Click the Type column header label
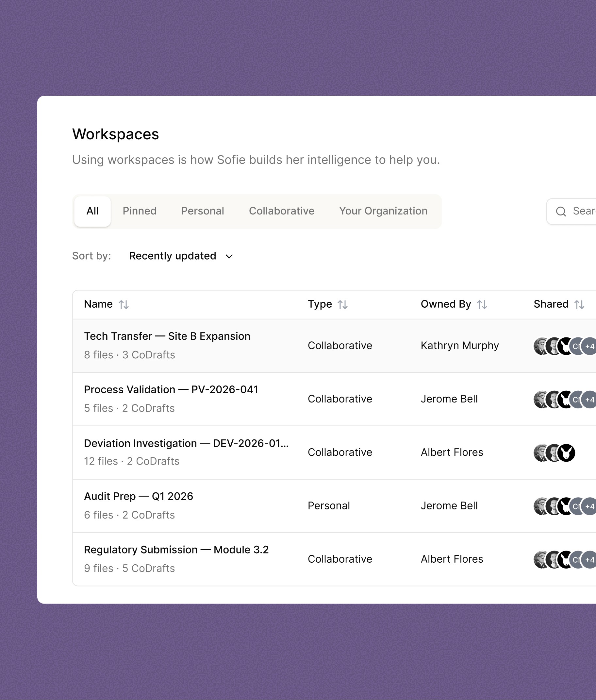 click(x=320, y=304)
